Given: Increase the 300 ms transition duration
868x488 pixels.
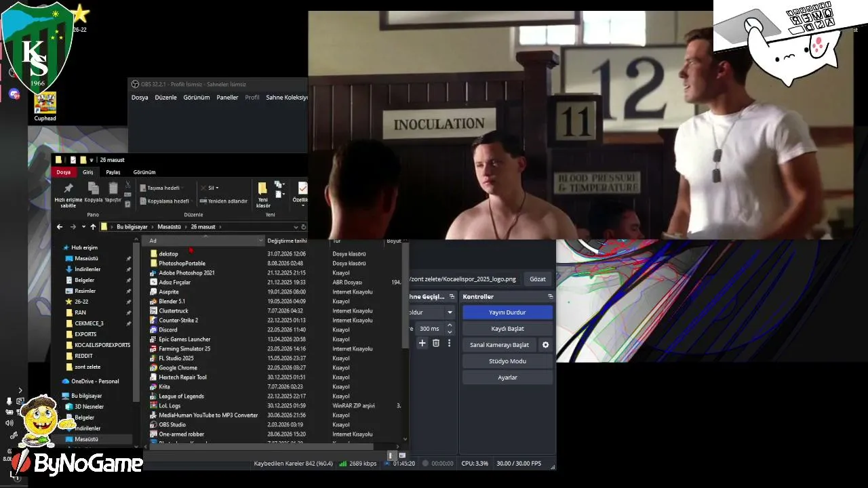Looking at the screenshot, I should click(450, 325).
